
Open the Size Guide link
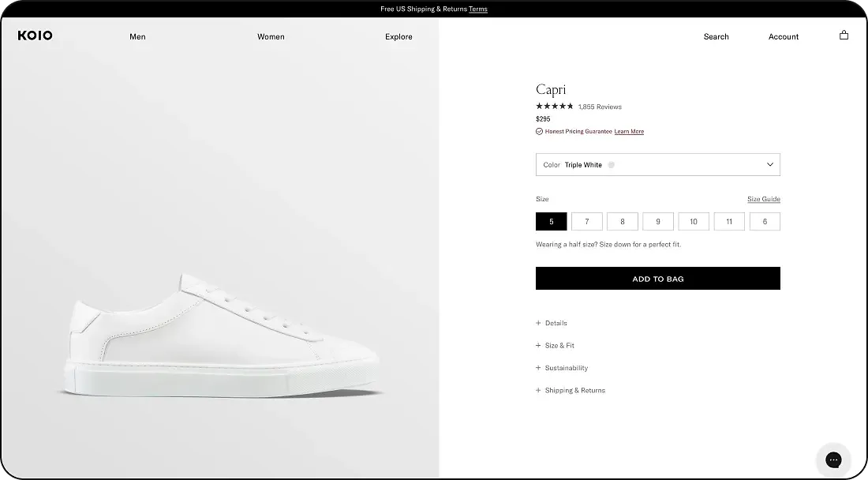(763, 199)
